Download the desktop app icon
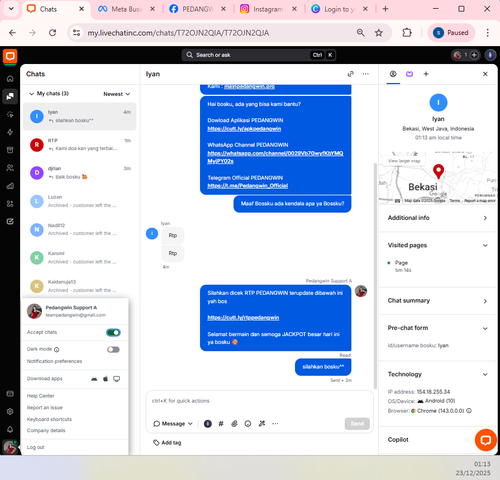The width and height of the screenshot is (500, 480). coord(116,379)
